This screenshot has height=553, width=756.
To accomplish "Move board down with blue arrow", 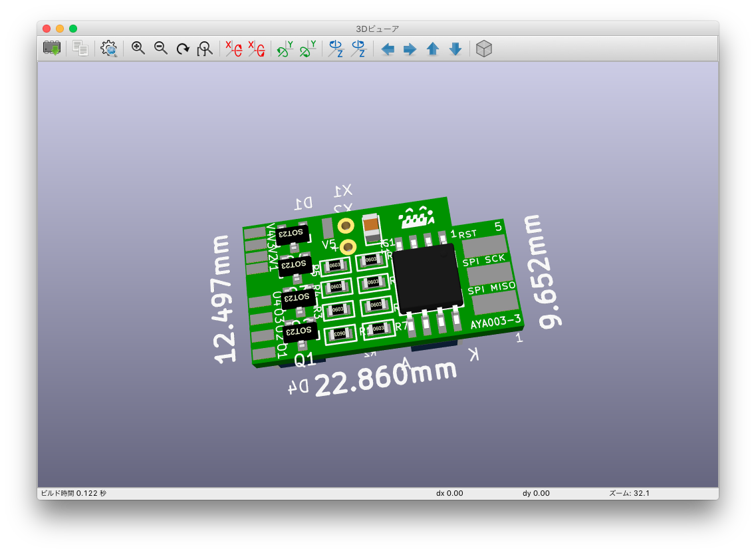I will pos(455,49).
